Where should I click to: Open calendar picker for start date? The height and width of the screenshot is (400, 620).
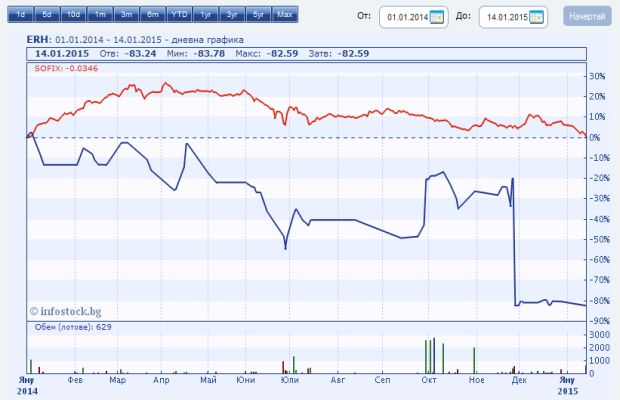click(x=437, y=17)
